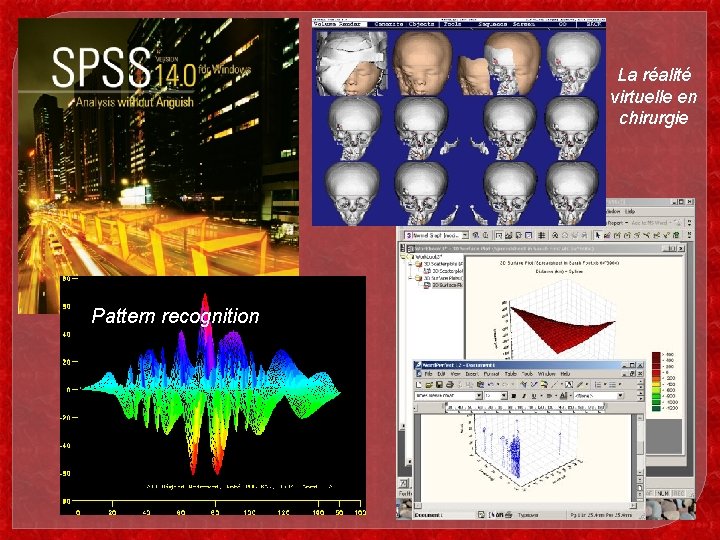Click the dark red top legend swatch in Statistica
This screenshot has width=720, height=540.
point(657,355)
